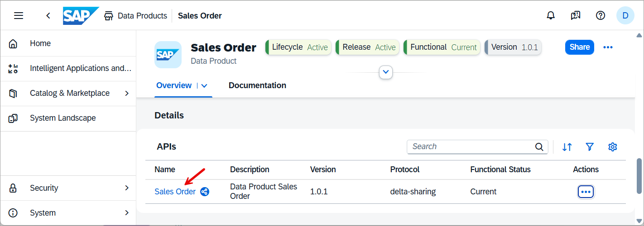
Task: Click the Current functional status cell
Action: 483,192
